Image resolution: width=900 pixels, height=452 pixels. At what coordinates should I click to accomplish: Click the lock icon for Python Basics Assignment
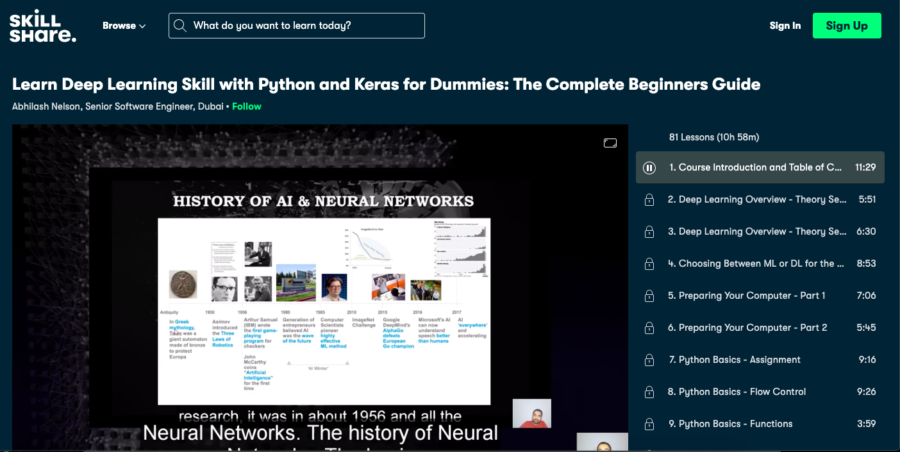[649, 360]
